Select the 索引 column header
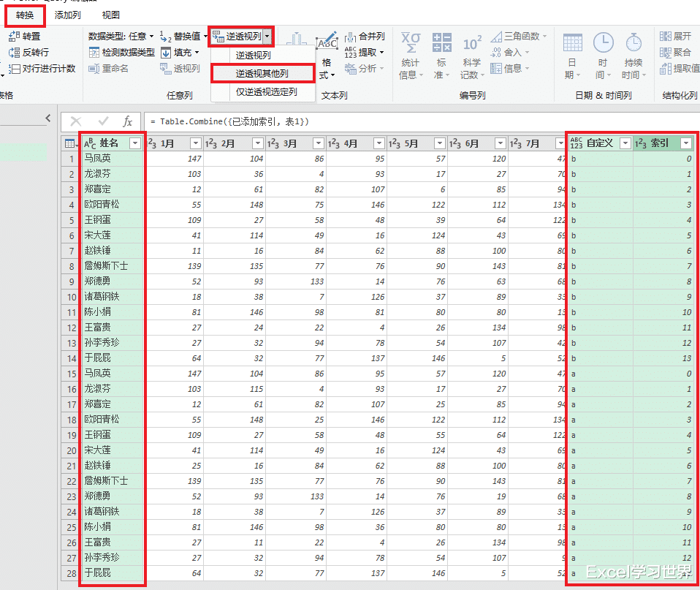700x590 pixels. click(x=663, y=143)
